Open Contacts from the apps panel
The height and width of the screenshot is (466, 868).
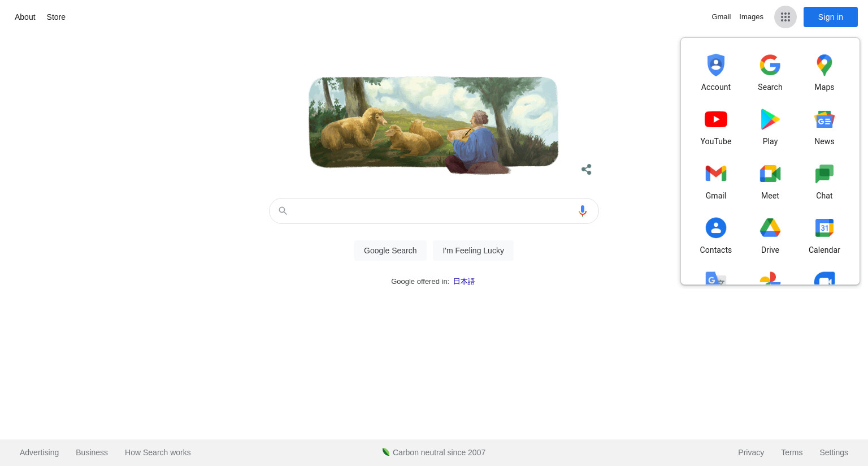(x=716, y=236)
